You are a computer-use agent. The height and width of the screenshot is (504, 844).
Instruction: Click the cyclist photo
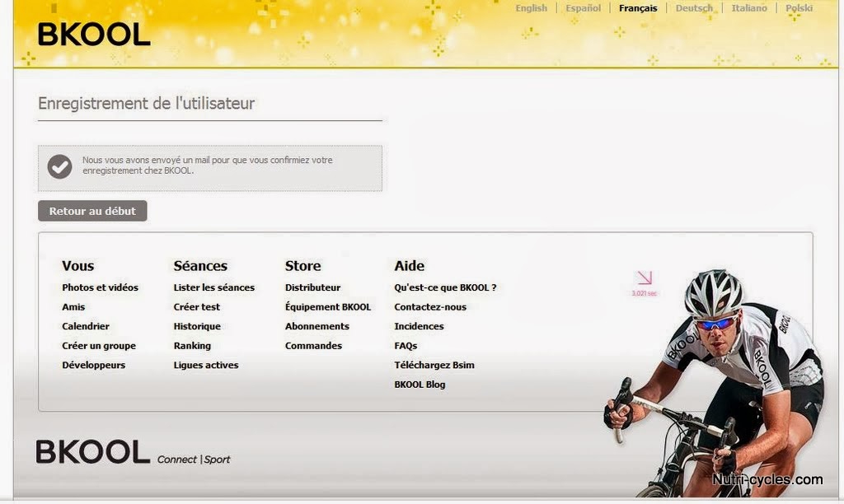pyautogui.click(x=715, y=382)
